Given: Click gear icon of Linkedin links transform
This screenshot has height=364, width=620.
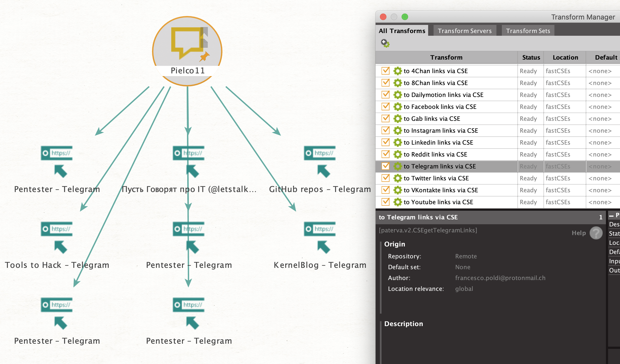Looking at the screenshot, I should click(x=398, y=142).
